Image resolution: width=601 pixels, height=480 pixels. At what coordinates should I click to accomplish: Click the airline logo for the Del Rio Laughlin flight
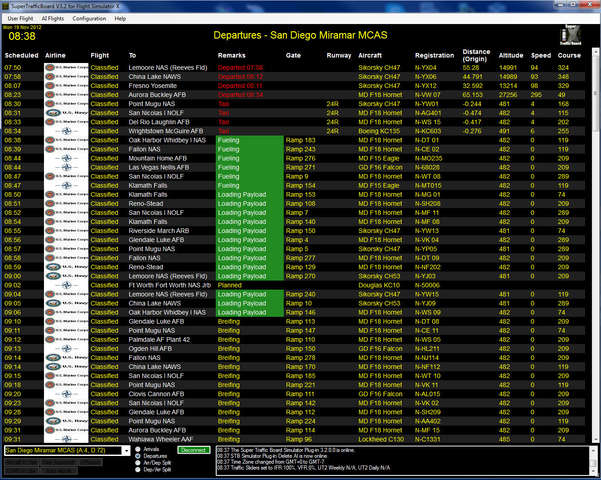66,122
